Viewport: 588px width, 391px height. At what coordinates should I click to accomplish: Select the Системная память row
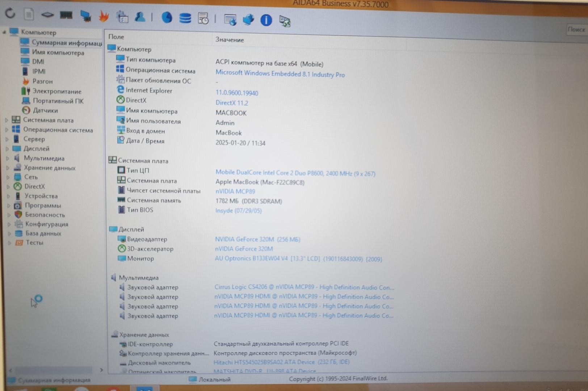(199, 201)
